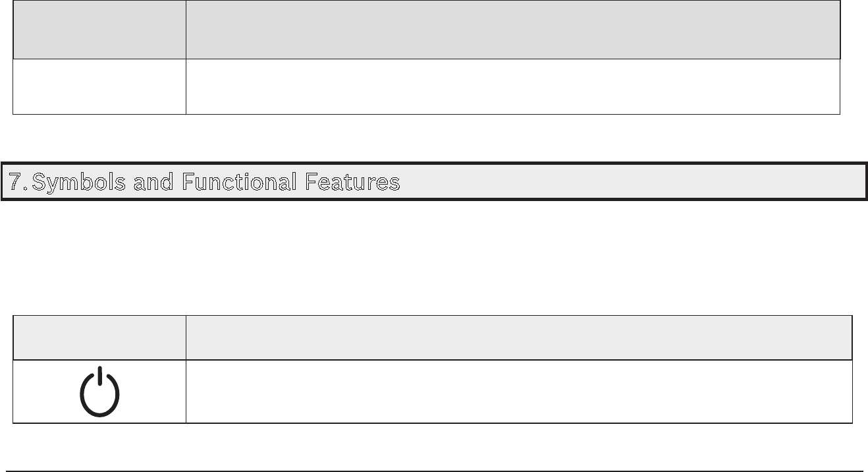Viewport: 868px width, 472px height.
Task: Click blank area between heading and symbols table
Action: 434,257
